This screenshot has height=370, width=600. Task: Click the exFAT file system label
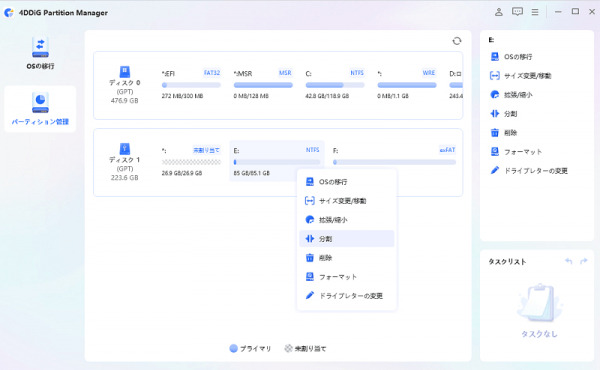[x=447, y=150]
